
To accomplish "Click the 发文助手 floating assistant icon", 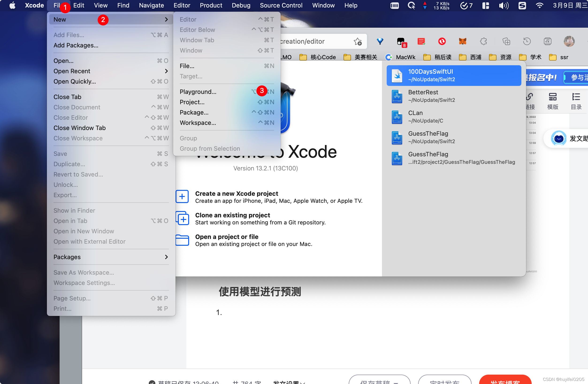I will tap(559, 138).
